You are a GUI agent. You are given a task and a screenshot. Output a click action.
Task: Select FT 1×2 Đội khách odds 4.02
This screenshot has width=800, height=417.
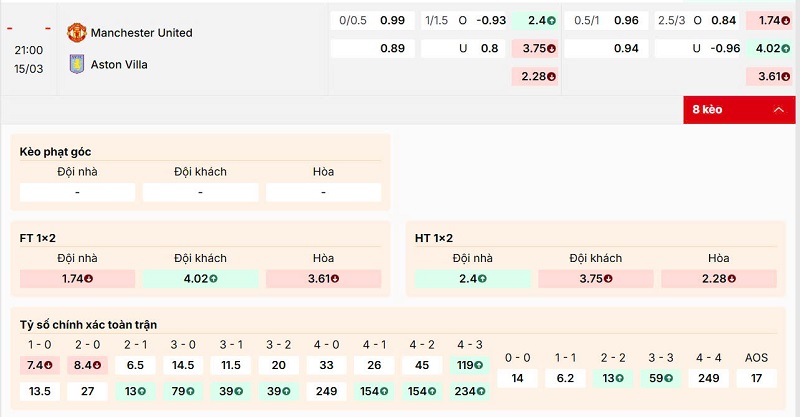click(x=200, y=279)
